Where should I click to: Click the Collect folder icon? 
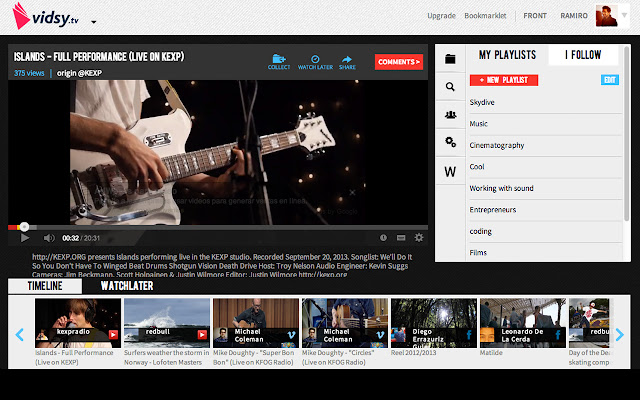[279, 62]
